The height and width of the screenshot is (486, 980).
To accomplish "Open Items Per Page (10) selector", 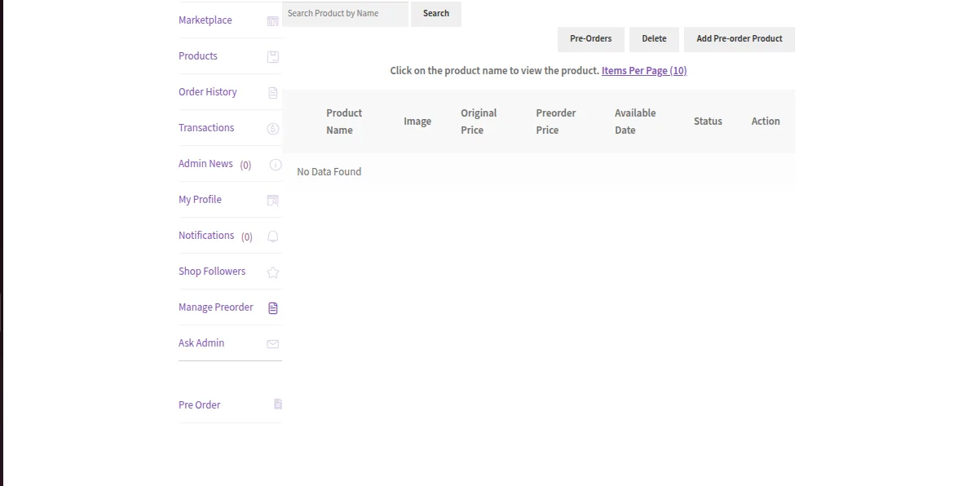I will pyautogui.click(x=644, y=71).
